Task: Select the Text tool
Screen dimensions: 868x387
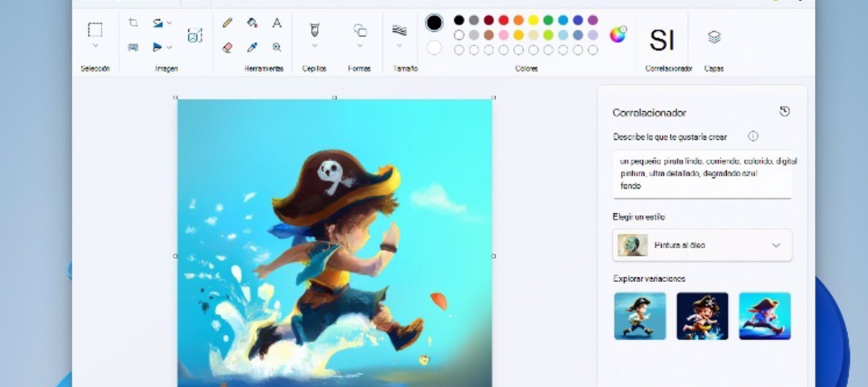Action: tap(276, 23)
